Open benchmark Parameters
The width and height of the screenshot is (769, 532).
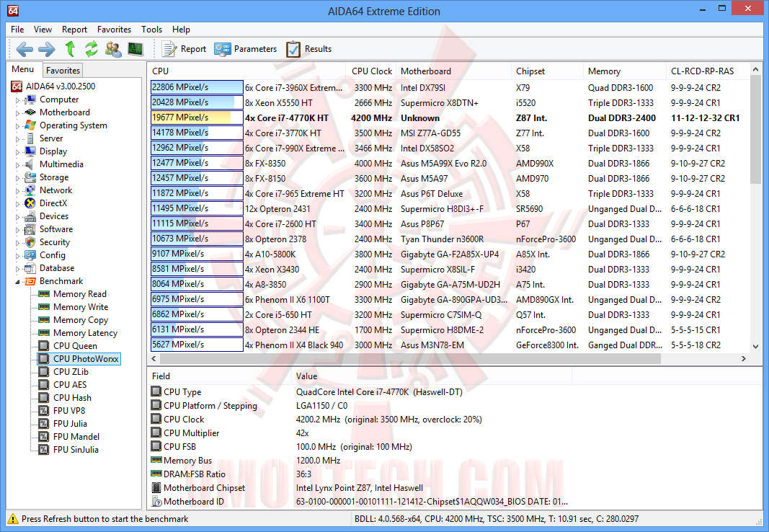coord(245,49)
